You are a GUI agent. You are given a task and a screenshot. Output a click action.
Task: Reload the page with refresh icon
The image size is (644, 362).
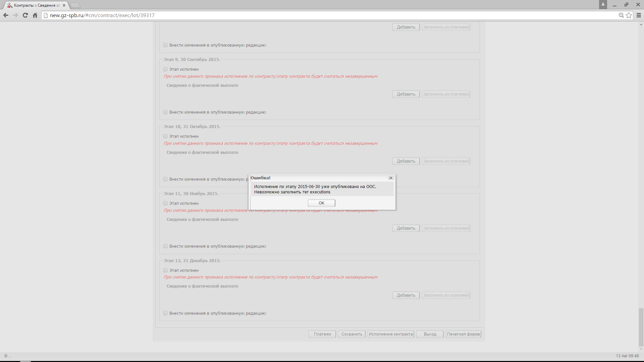click(25, 15)
